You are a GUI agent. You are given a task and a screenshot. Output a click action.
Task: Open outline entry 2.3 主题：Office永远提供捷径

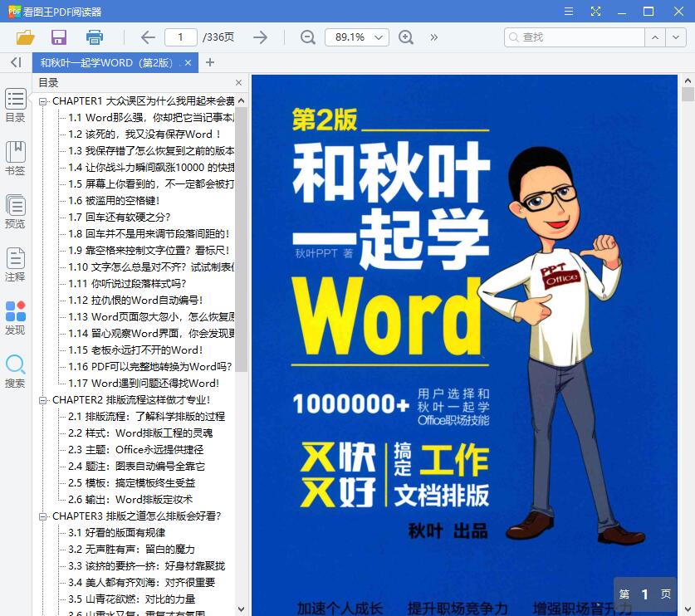pos(135,450)
